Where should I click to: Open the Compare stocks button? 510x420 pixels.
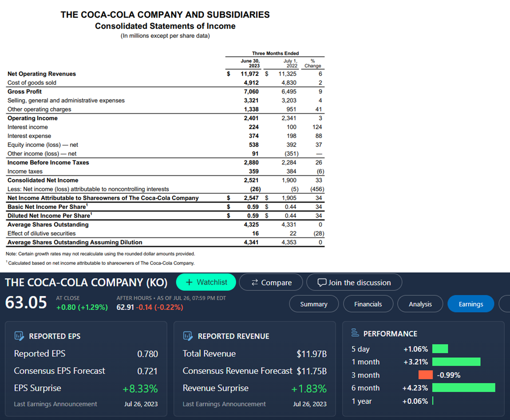tap(271, 282)
